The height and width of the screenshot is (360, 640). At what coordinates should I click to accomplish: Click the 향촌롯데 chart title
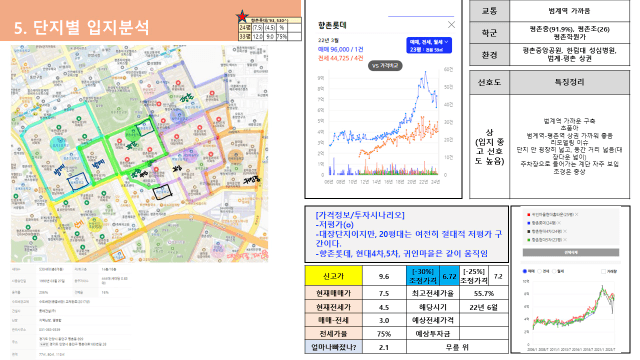click(x=332, y=25)
